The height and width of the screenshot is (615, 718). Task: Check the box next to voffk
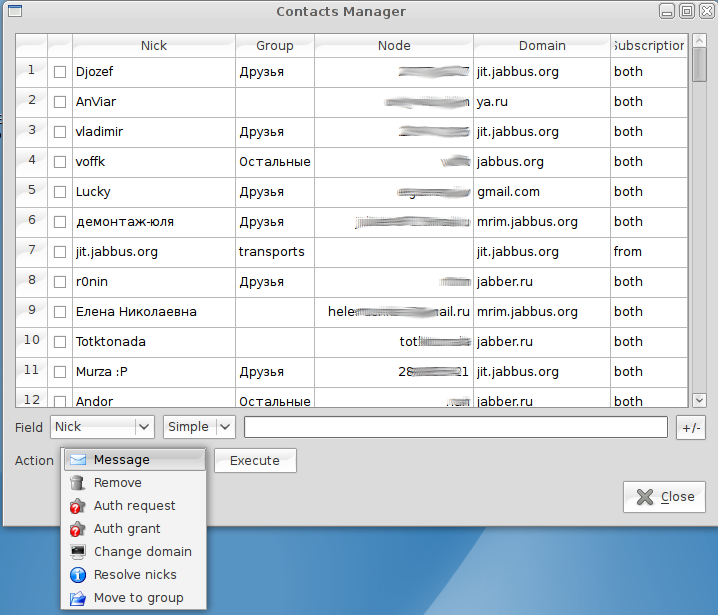point(60,162)
